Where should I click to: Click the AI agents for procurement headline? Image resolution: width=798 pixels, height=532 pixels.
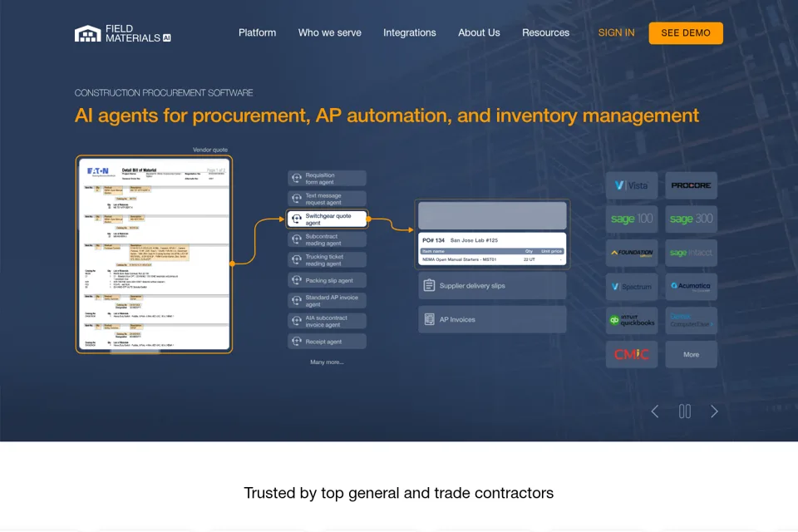387,116
